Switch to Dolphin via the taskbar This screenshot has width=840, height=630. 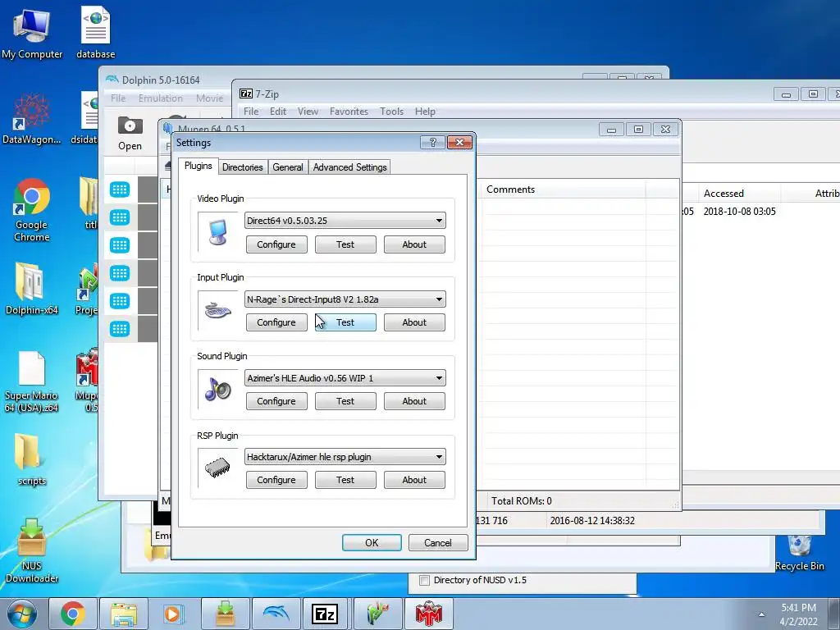tap(276, 614)
